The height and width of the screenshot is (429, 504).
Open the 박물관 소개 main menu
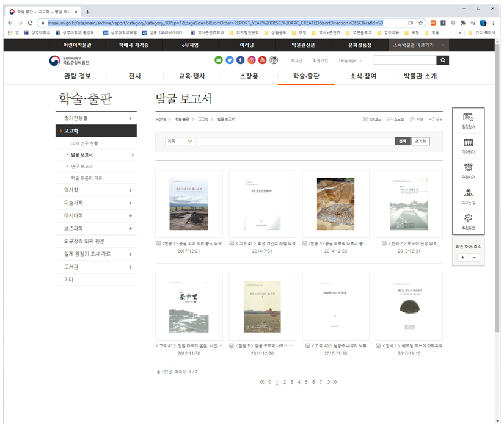tap(420, 76)
